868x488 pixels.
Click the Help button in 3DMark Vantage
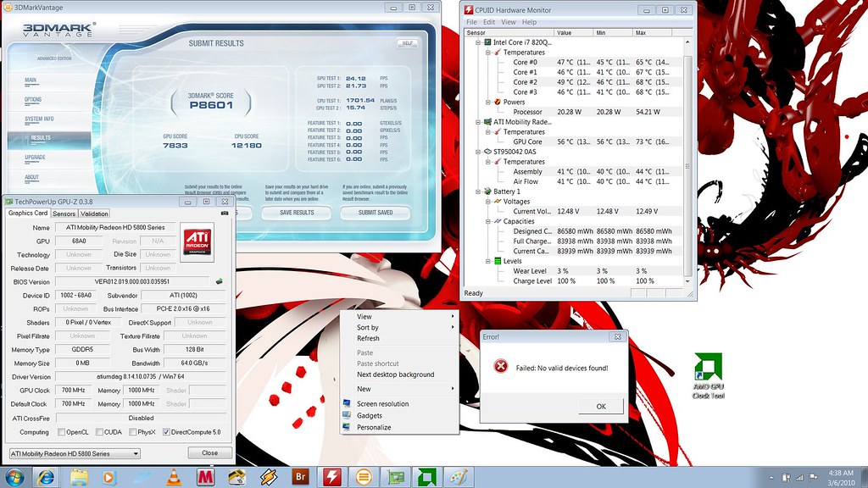(408, 42)
